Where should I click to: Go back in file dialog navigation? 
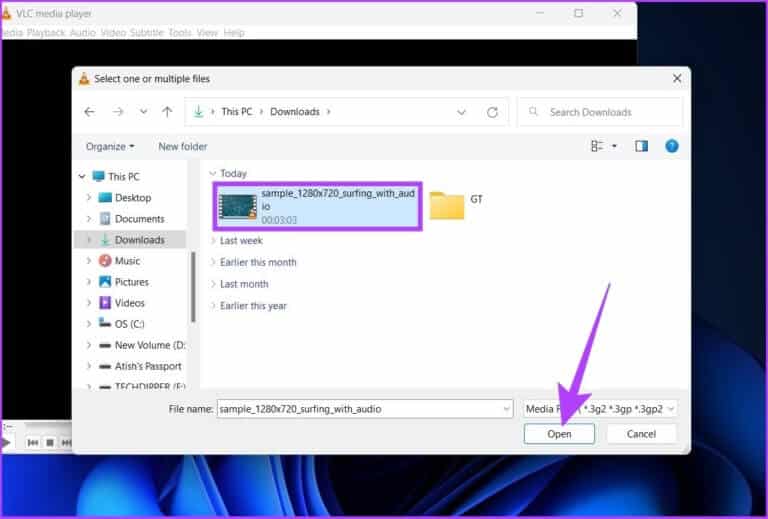pos(89,112)
